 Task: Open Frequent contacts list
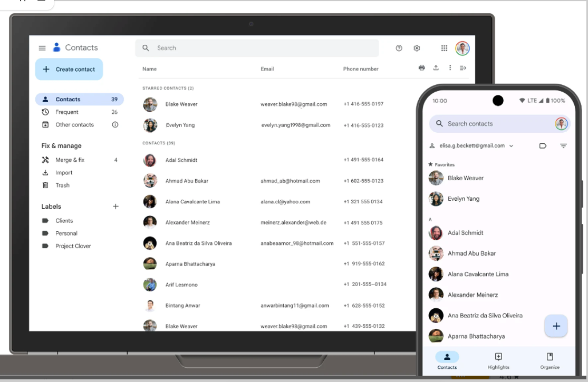click(x=80, y=112)
